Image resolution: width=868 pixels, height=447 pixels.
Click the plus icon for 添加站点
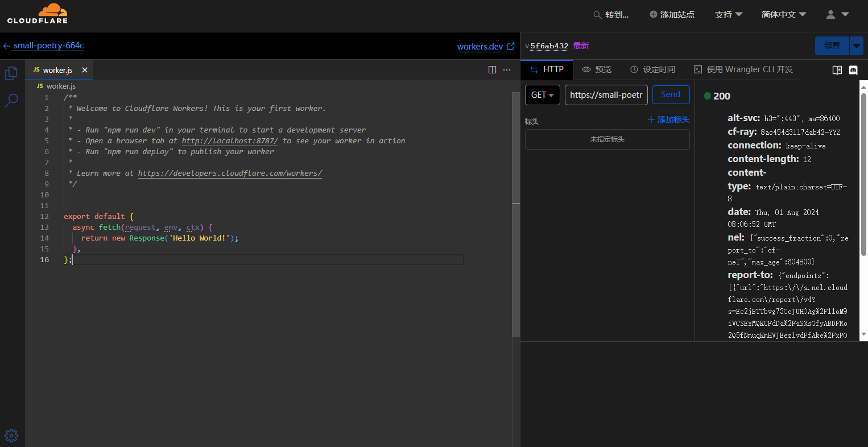(x=654, y=14)
